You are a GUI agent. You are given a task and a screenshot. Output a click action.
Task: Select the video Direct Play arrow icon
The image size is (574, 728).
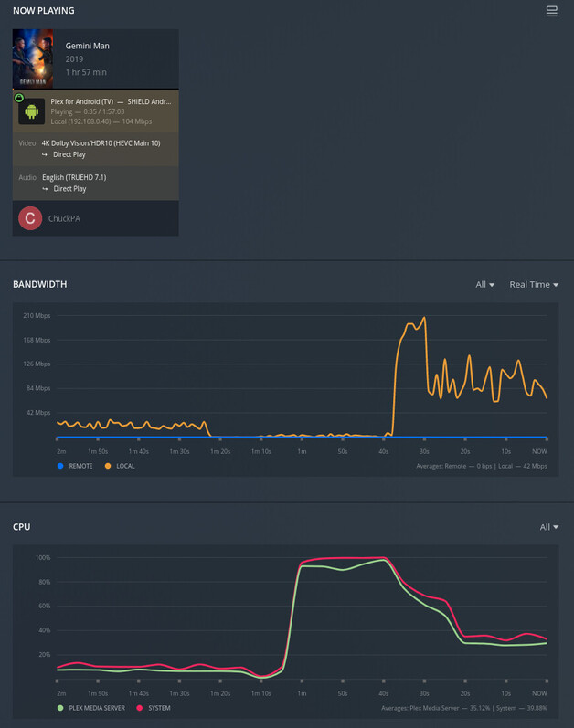(45, 154)
